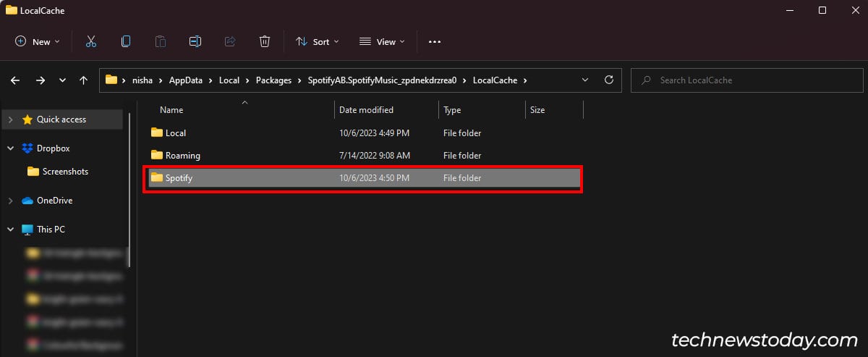Open recent locations dropdown chevron
The image size is (868, 357).
pos(63,80)
